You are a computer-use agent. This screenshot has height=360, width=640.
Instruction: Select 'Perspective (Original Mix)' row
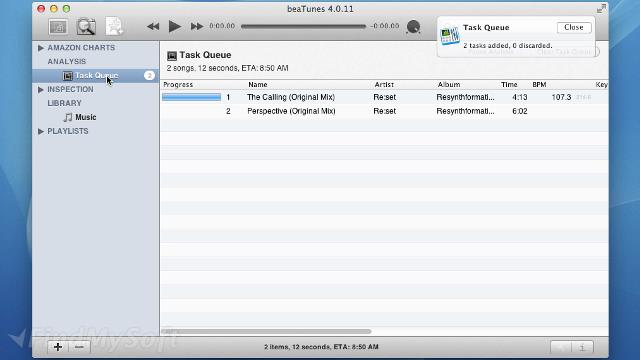tap(384, 111)
